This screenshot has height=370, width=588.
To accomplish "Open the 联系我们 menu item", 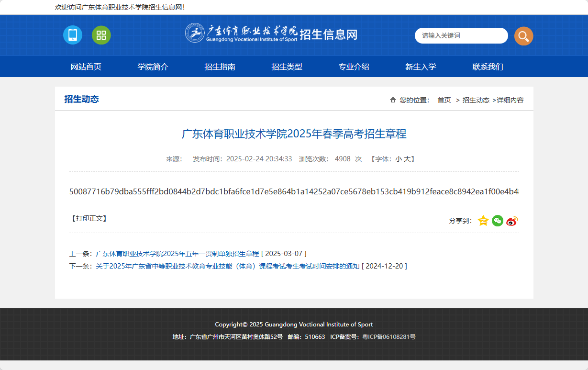I will coord(488,67).
